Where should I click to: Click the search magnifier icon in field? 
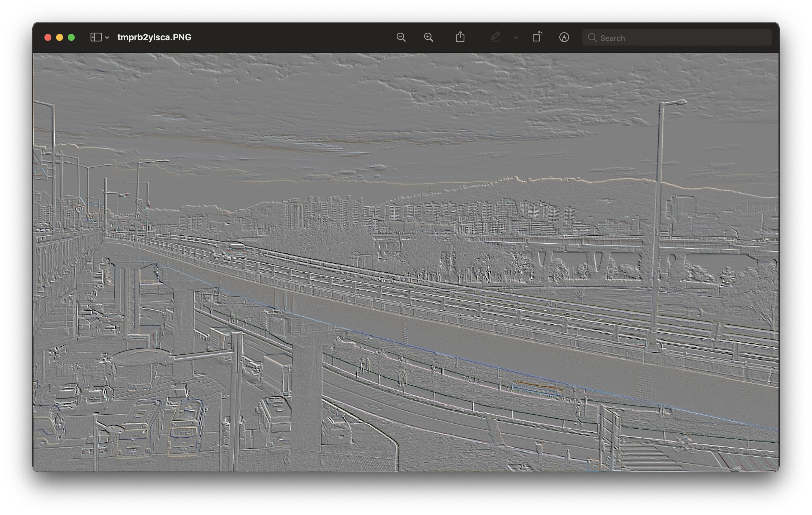click(x=592, y=37)
